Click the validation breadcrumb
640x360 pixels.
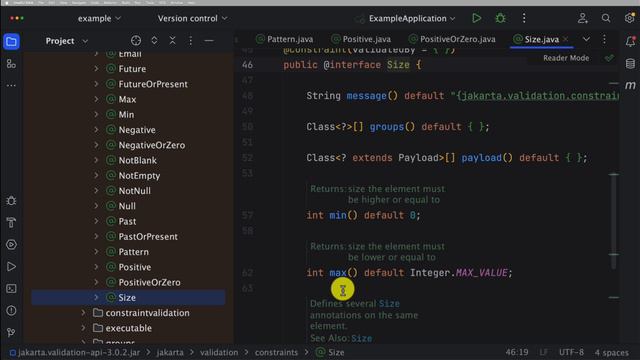coord(219,352)
